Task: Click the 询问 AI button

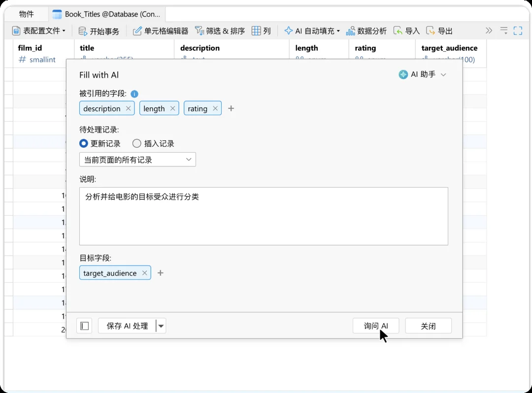Action: click(376, 326)
